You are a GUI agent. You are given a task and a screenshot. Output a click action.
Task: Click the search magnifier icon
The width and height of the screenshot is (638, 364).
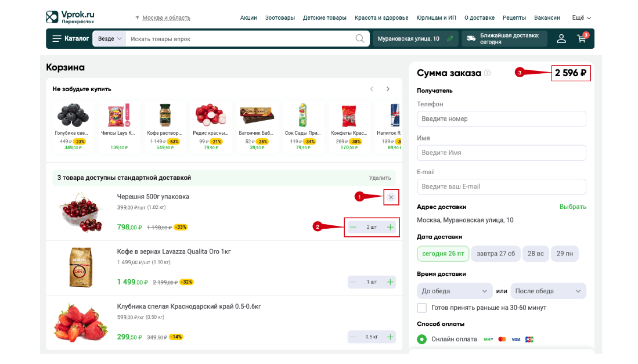point(360,39)
